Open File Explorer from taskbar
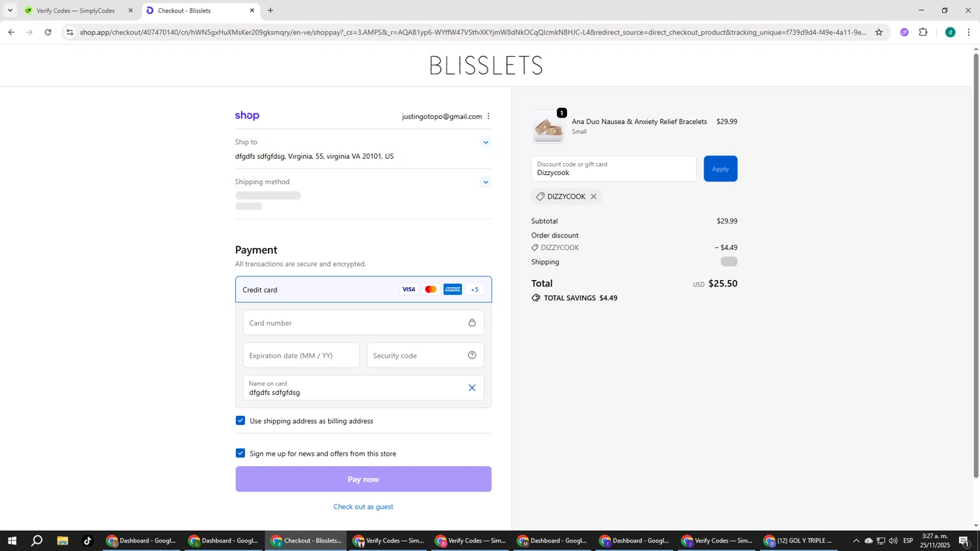Screen dimensions: 980x551 click(x=63, y=541)
